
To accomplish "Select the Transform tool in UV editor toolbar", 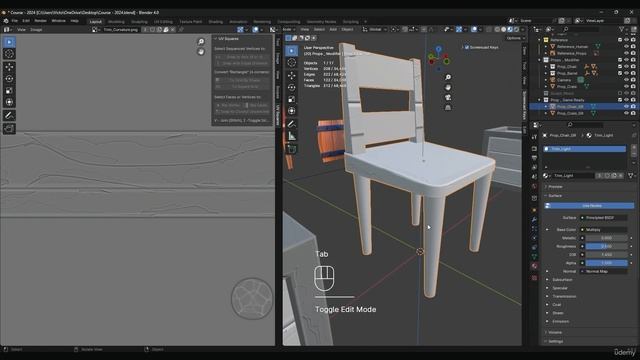I will pos(9,102).
